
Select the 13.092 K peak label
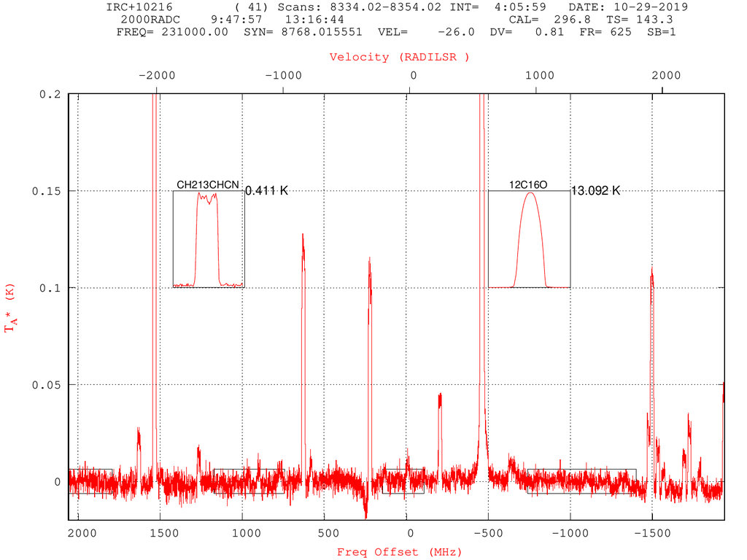click(x=595, y=190)
